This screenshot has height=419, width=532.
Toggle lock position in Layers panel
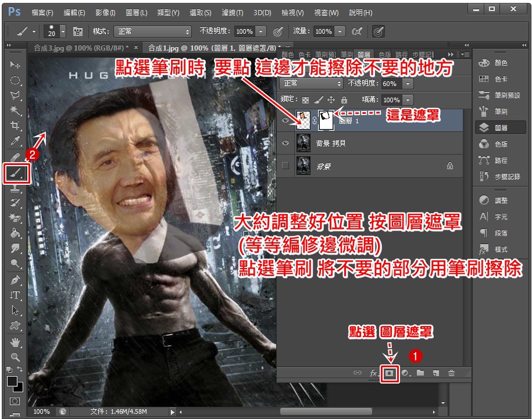[x=331, y=100]
